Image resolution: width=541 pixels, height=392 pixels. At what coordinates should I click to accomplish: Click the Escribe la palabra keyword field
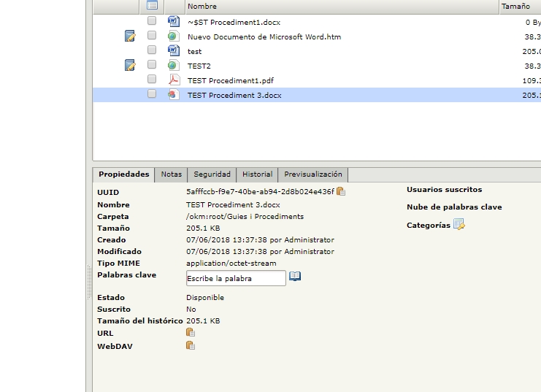tap(236, 278)
